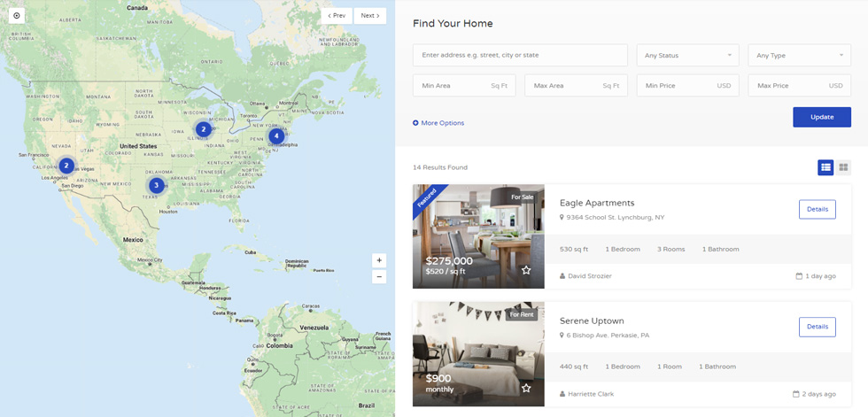Open the map cluster marker showing 3
The width and height of the screenshot is (868, 417).
pos(157,185)
